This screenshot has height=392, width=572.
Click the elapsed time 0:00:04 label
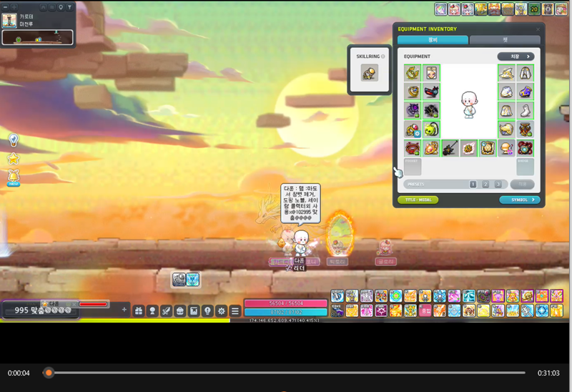(19, 373)
